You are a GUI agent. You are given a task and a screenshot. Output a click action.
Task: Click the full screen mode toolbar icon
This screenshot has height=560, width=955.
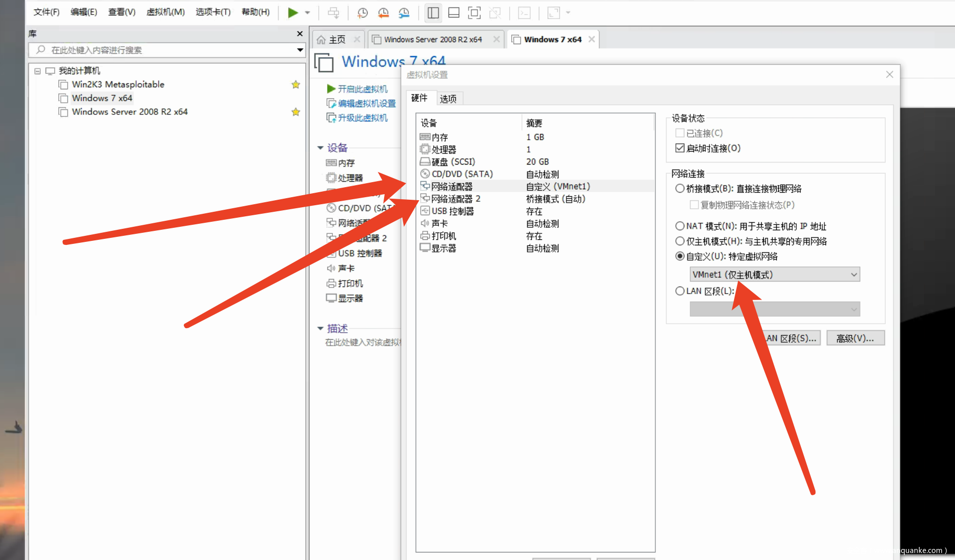tap(474, 13)
